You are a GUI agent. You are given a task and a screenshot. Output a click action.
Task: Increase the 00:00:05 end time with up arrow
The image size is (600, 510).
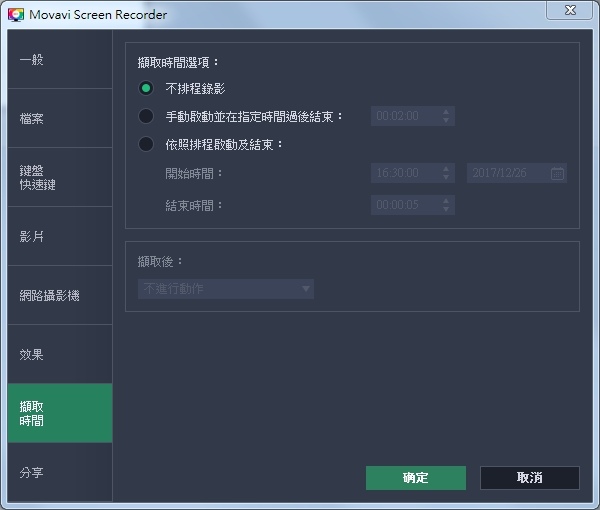[446, 200]
